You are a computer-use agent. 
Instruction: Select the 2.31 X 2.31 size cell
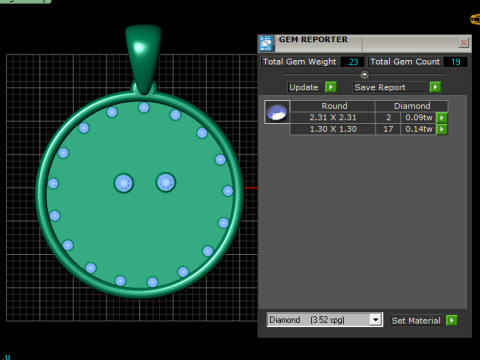point(333,117)
